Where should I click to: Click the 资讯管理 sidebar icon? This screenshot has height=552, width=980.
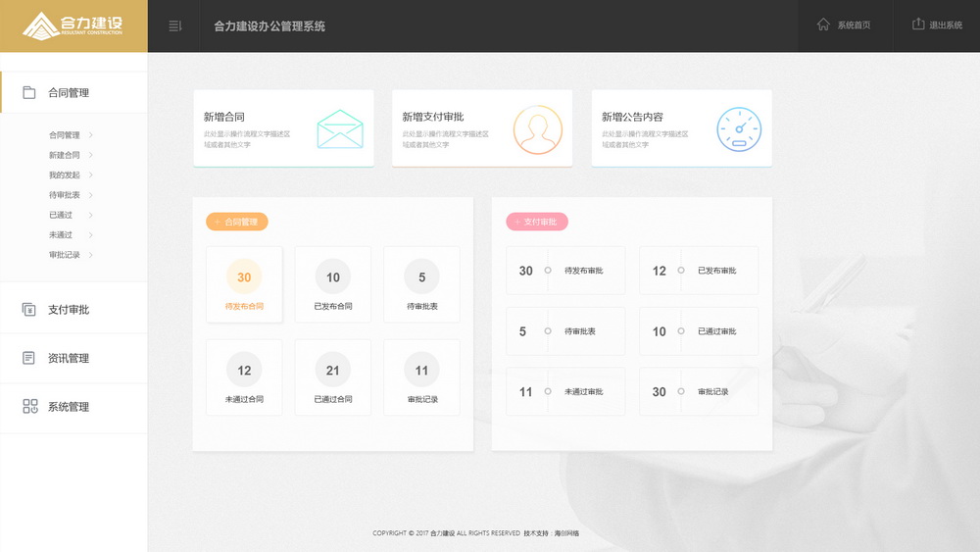(29, 358)
